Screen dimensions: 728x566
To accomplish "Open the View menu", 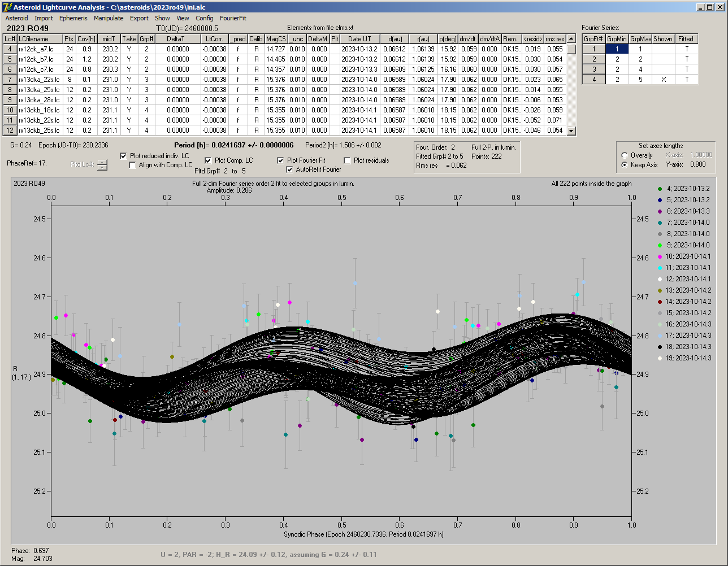I will (183, 18).
